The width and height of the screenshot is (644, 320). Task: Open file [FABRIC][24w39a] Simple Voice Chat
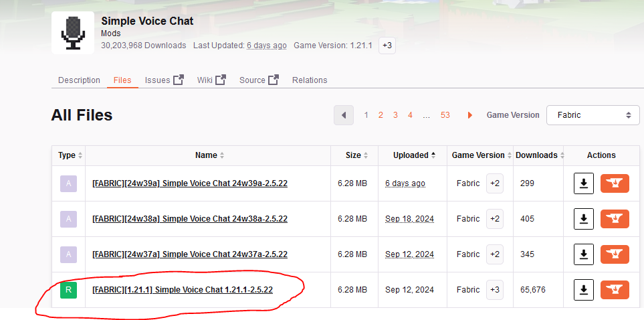point(190,183)
